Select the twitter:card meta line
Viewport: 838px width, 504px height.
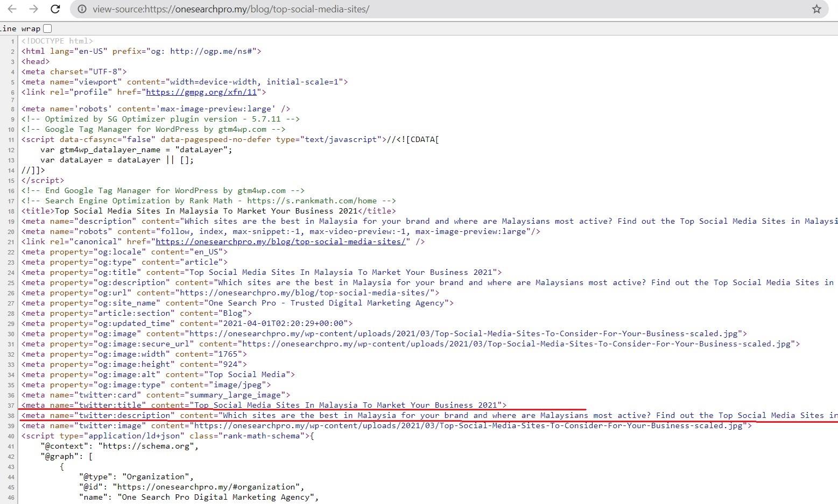[x=156, y=395]
